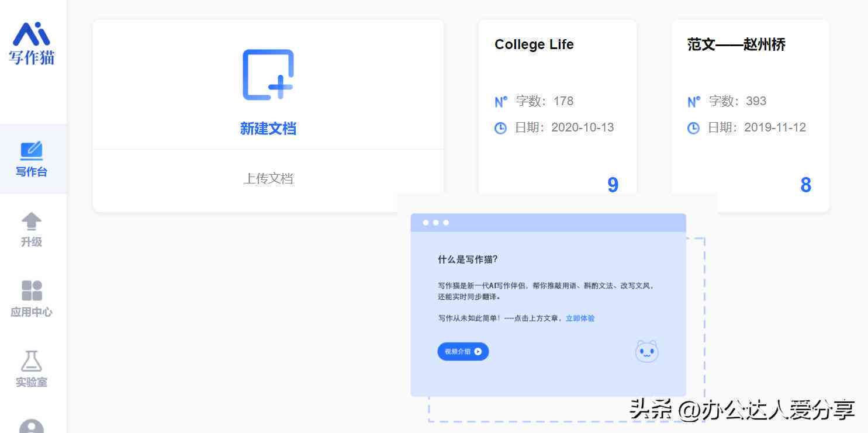Image resolution: width=868 pixels, height=433 pixels.
Task: Click the word count icon on College Life
Action: pyautogui.click(x=501, y=102)
